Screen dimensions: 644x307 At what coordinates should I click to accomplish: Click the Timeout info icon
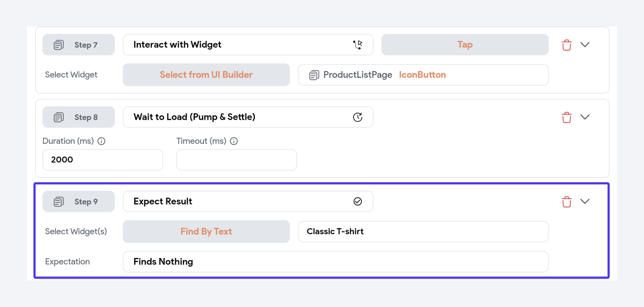(x=234, y=141)
